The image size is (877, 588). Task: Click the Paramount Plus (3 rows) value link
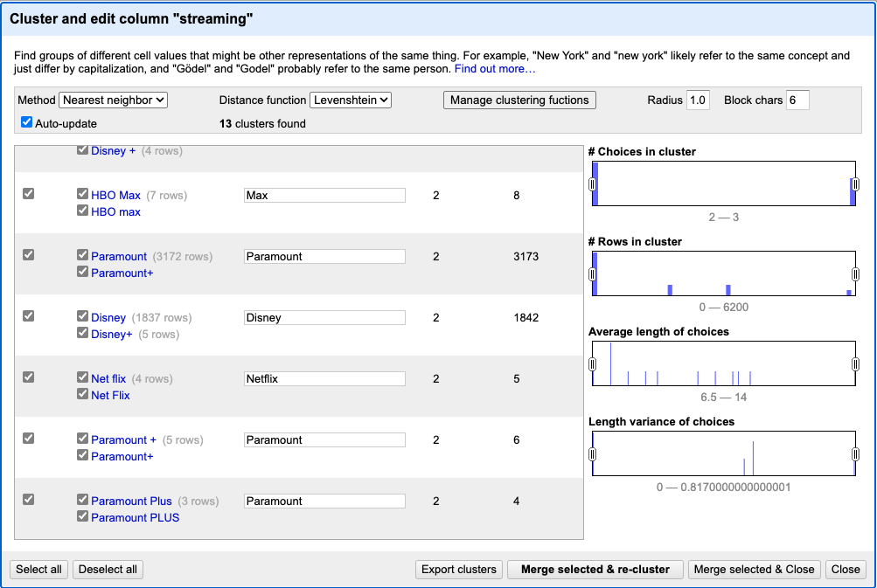pyautogui.click(x=131, y=501)
